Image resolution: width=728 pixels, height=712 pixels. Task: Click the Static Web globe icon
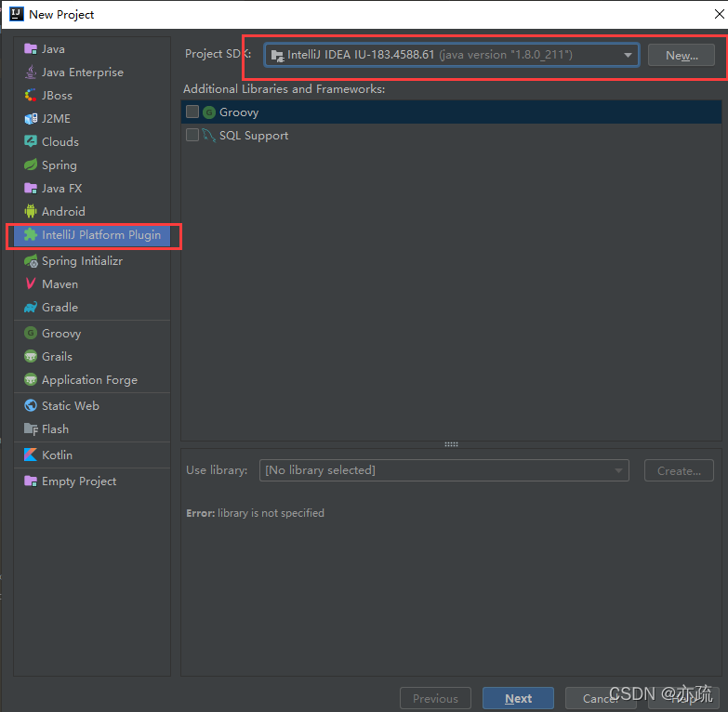(31, 405)
